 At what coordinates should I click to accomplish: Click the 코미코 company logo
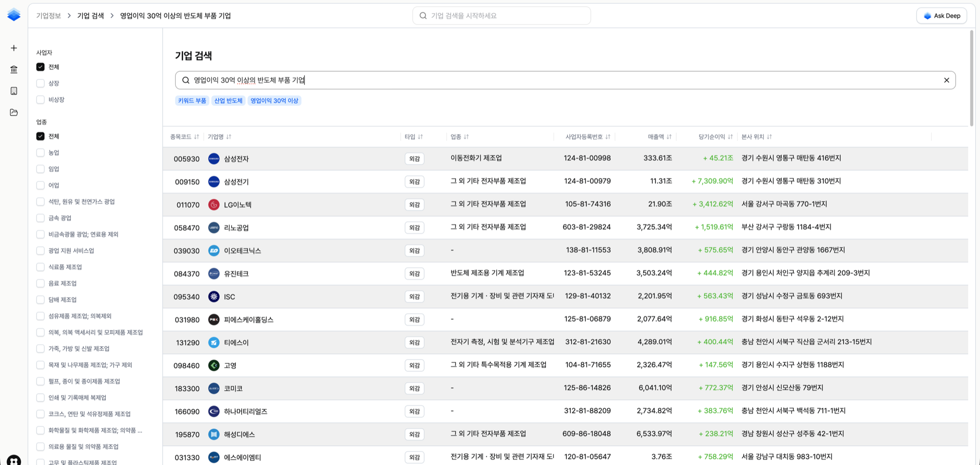point(214,388)
